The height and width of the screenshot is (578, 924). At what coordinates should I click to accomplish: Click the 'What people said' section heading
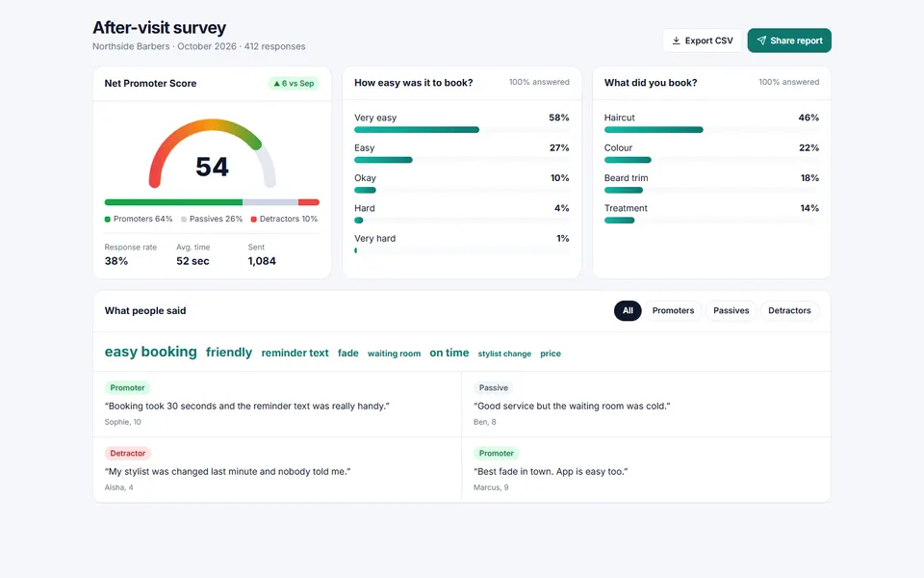click(x=145, y=311)
